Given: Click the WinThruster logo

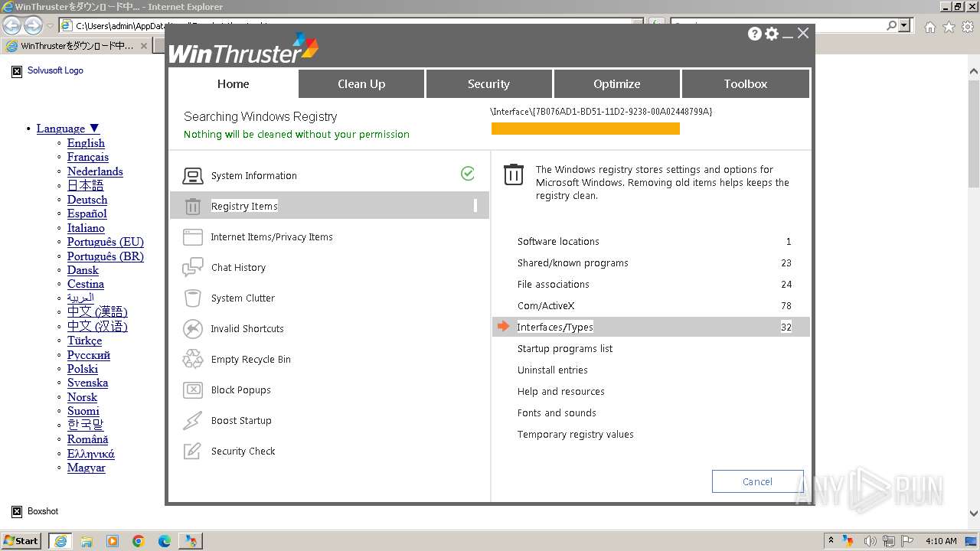Looking at the screenshot, I should coord(243,49).
